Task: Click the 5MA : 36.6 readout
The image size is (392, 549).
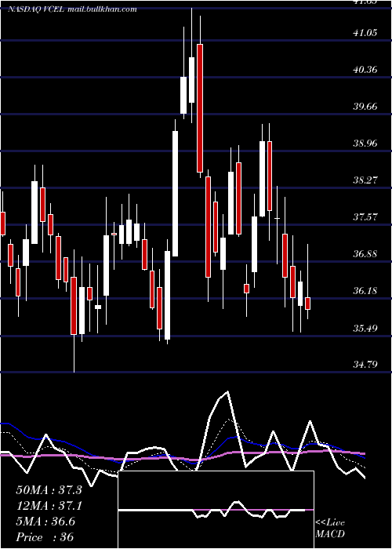Action: click(x=45, y=522)
